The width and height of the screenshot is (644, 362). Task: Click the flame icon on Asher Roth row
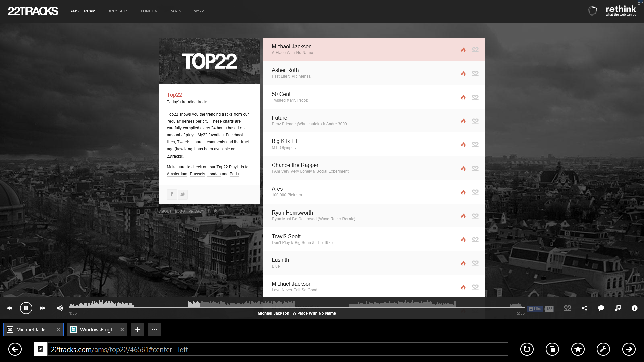463,73
